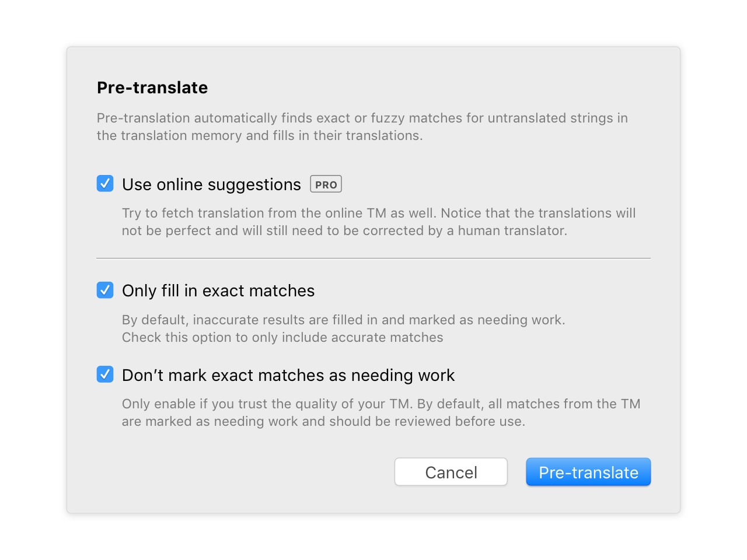Click the PRO badge icon
The width and height of the screenshot is (747, 560).
326,184
